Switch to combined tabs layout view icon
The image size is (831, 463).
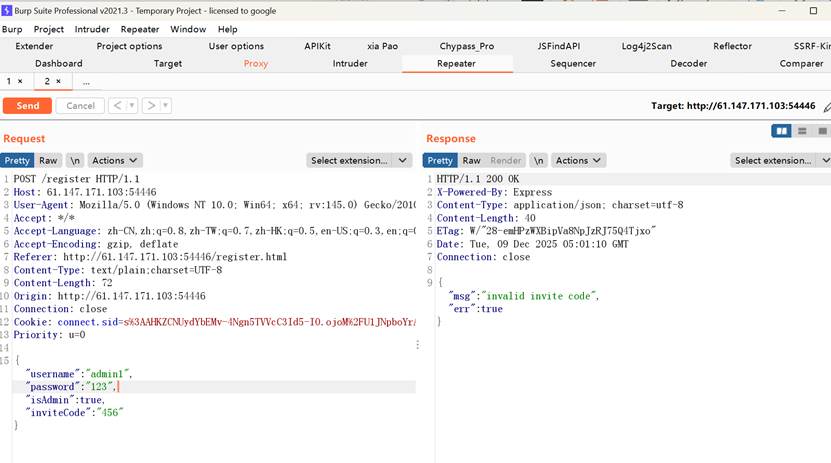pyautogui.click(x=822, y=131)
